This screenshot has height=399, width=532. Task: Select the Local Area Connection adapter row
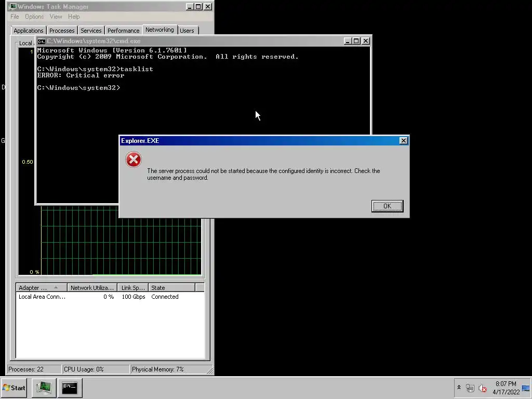point(110,297)
